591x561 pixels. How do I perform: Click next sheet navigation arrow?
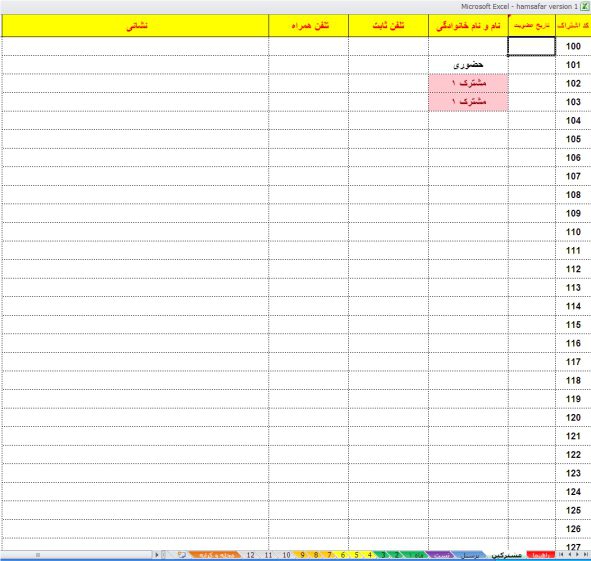(577, 555)
